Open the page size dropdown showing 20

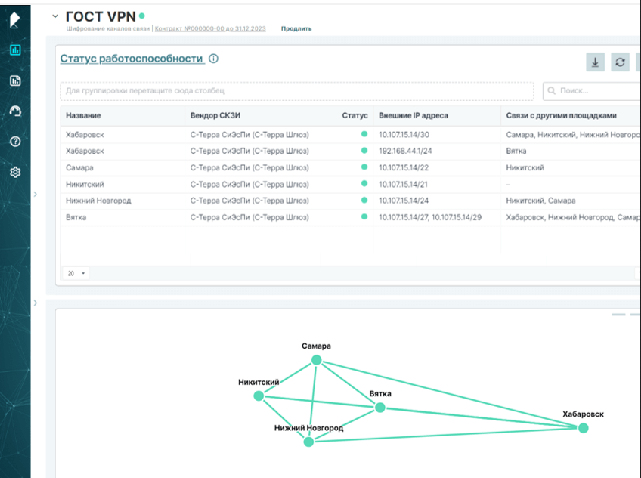[76, 272]
